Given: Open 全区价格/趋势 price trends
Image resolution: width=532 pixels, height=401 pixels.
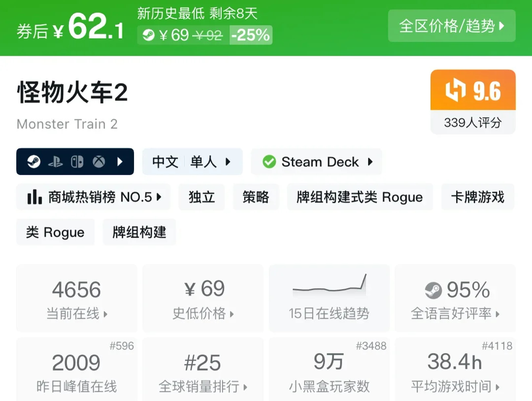Looking at the screenshot, I should pos(452,26).
